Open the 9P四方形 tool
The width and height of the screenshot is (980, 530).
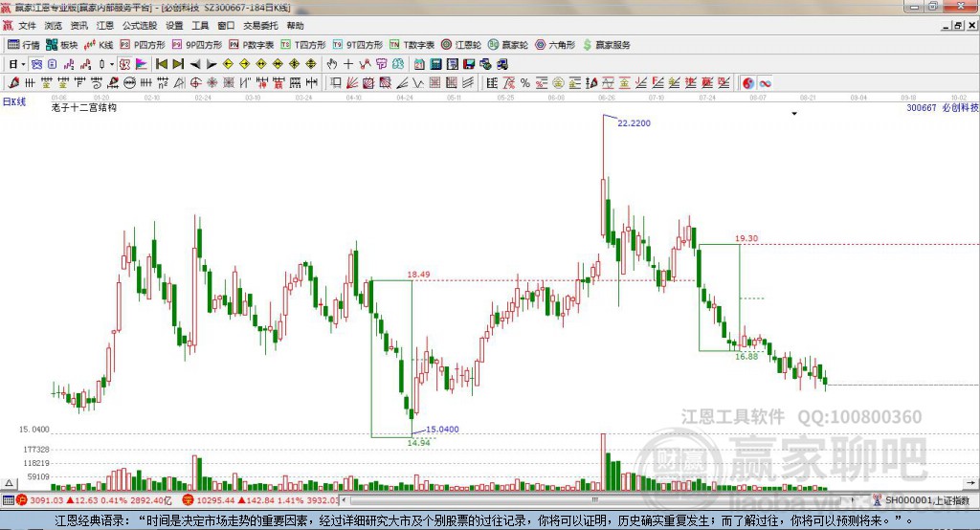pyautogui.click(x=197, y=44)
